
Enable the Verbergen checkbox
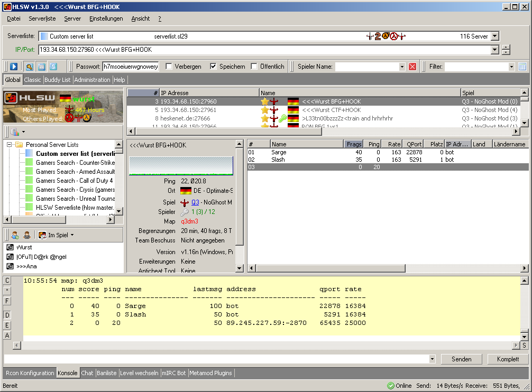pos(169,67)
